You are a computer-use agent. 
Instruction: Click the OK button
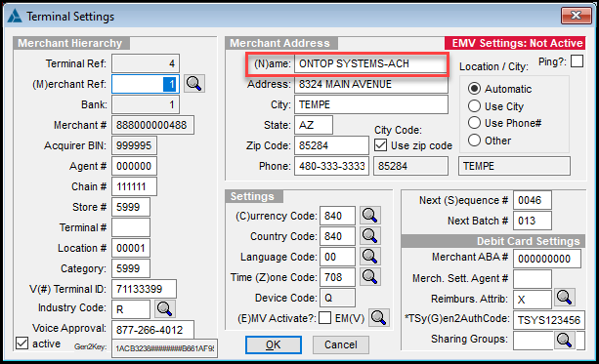[274, 344]
